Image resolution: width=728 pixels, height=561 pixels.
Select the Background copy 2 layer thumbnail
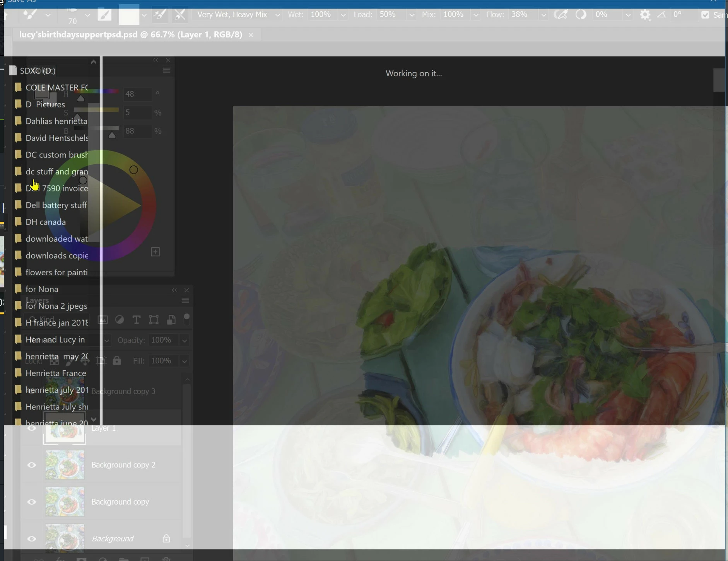[65, 465]
